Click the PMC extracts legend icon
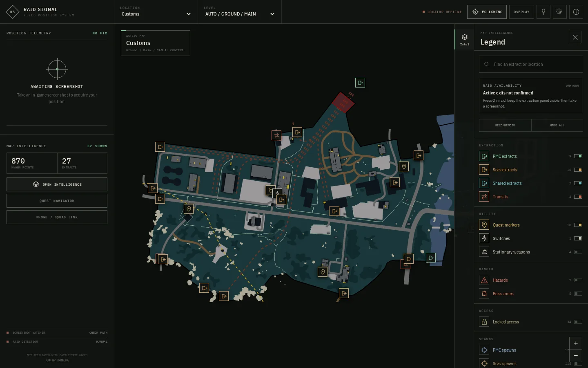The width and height of the screenshot is (588, 368). [x=484, y=156]
